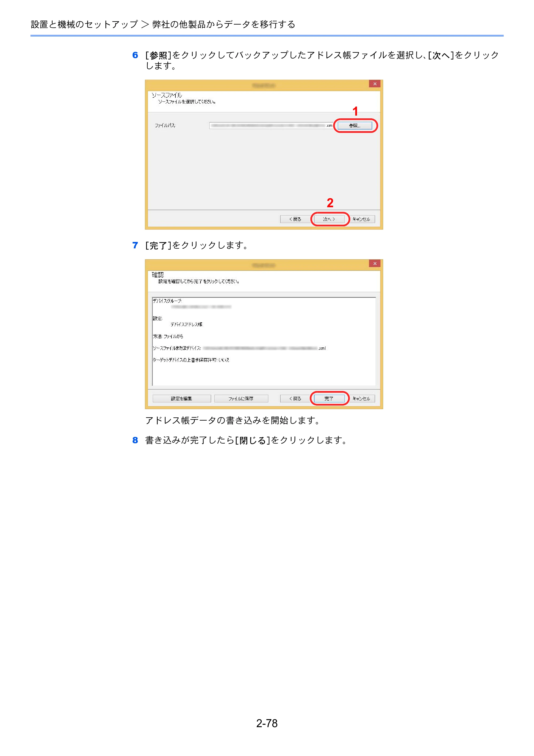Click the ターゲットデバイスの上書き保存許可 line
The width and height of the screenshot is (534, 756).
(x=191, y=360)
